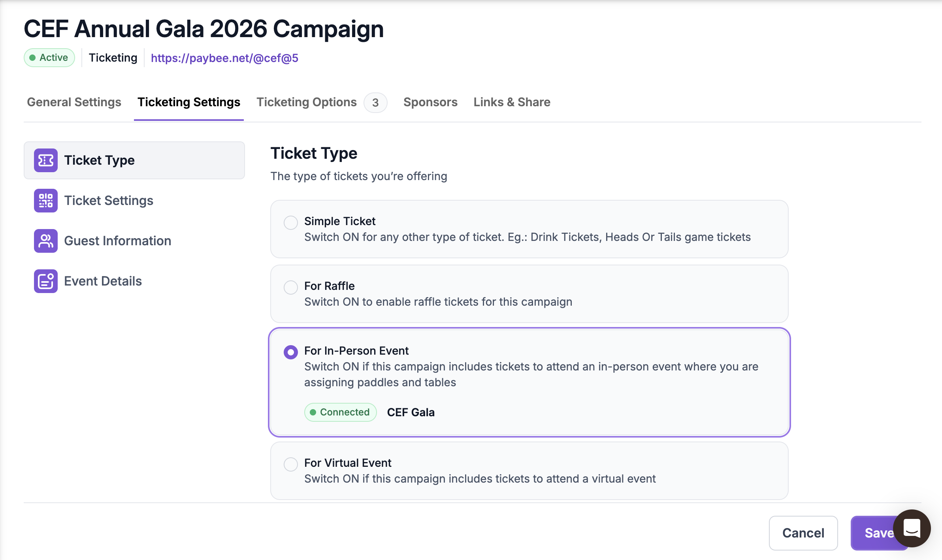The image size is (942, 560).
Task: Click the CEF Gala connected event name
Action: (411, 412)
